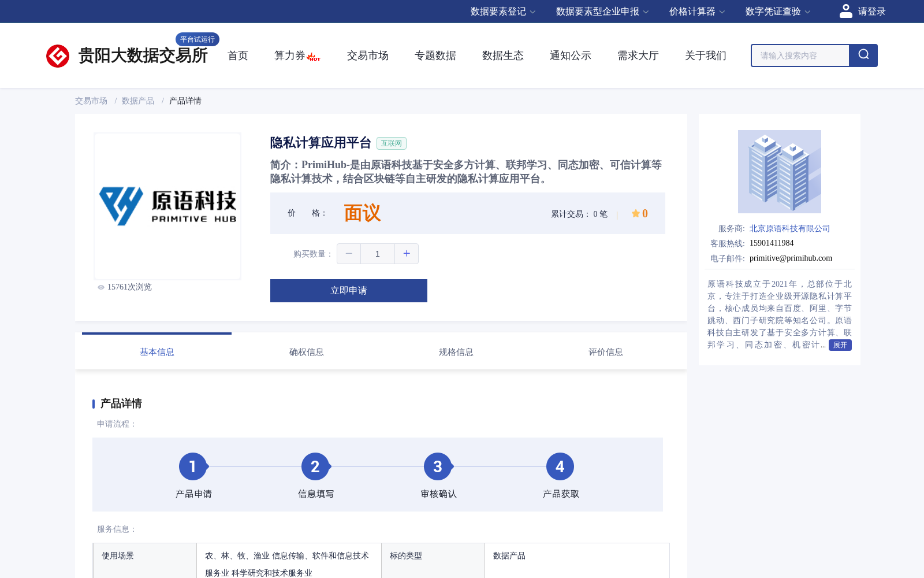924x578 pixels.
Task: Switch to the 基本信息 tab
Action: (157, 352)
